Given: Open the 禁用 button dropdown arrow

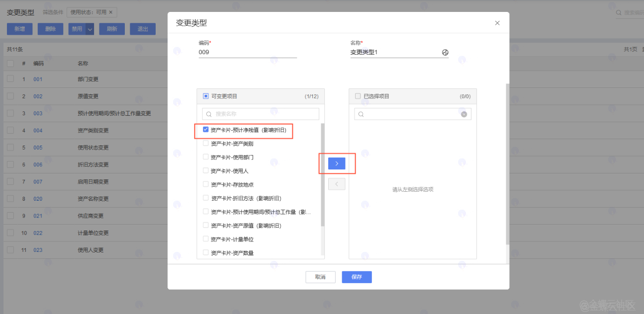Looking at the screenshot, I should pos(90,29).
